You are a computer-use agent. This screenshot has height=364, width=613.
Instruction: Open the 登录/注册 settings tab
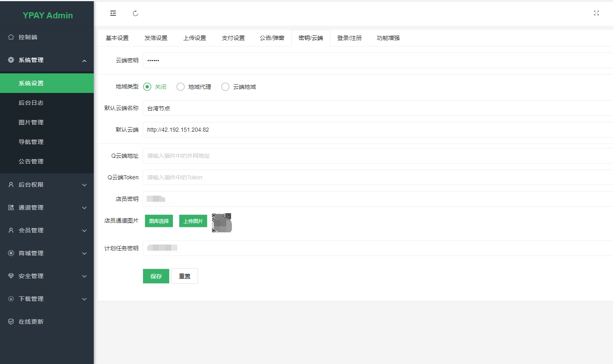tap(350, 38)
